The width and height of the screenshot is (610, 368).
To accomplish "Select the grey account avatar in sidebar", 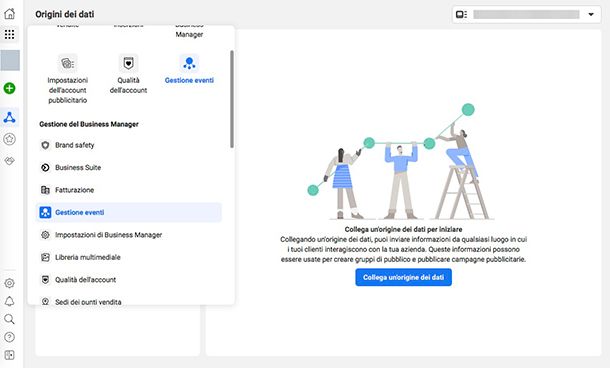I will (x=10, y=60).
